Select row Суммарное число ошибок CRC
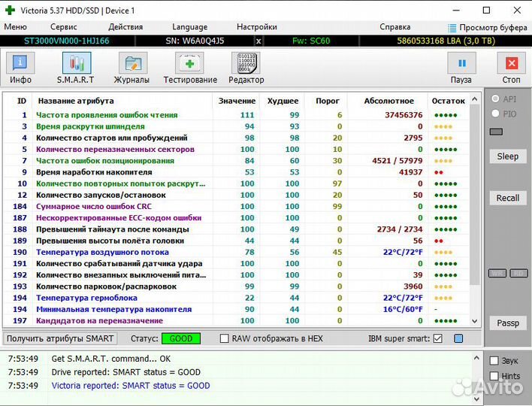532x406 pixels. [x=237, y=207]
